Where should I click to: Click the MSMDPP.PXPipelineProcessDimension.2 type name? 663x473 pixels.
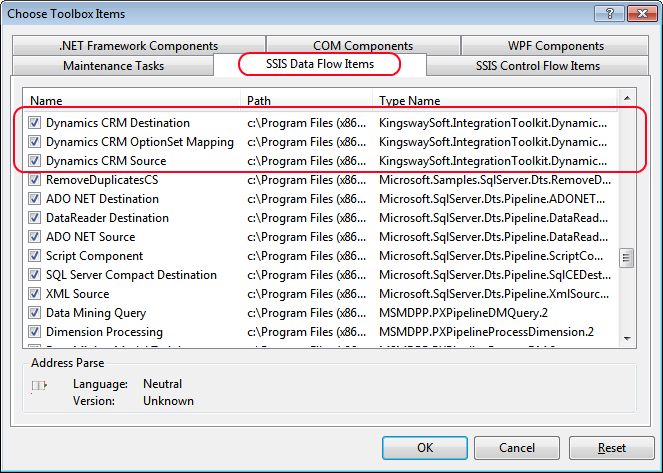point(486,332)
